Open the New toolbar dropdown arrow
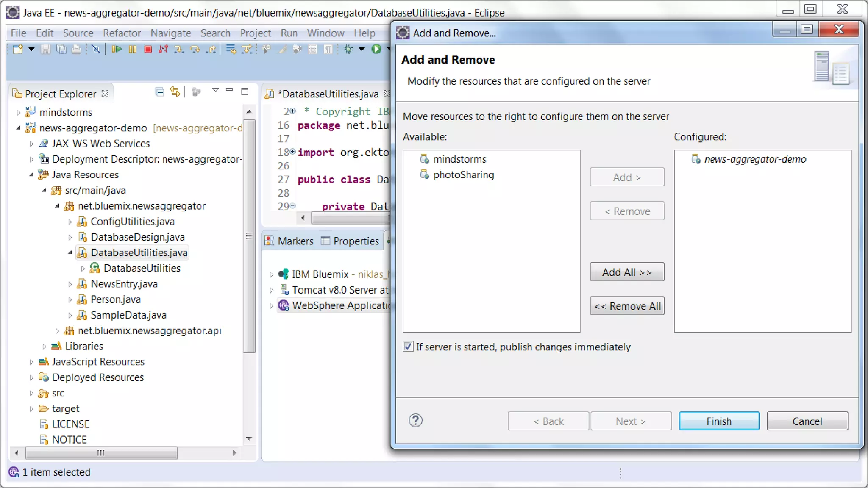This screenshot has height=488, width=868. pos(31,49)
